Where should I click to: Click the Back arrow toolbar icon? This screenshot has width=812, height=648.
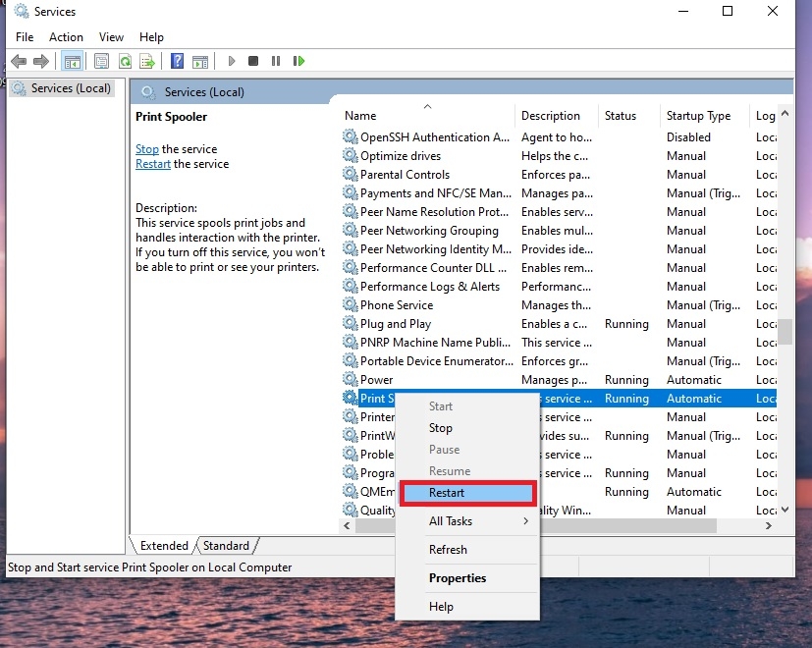point(19,61)
